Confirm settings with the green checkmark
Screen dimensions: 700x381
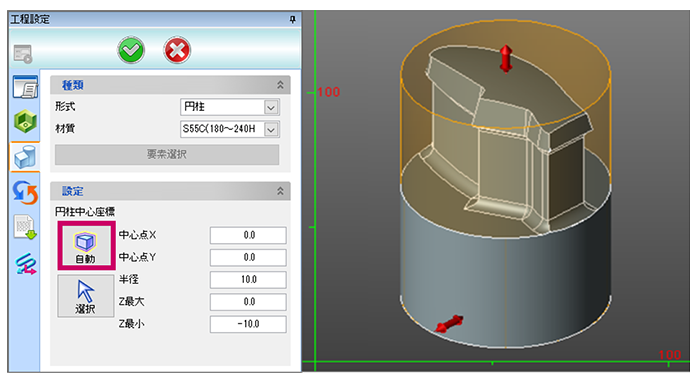(131, 50)
